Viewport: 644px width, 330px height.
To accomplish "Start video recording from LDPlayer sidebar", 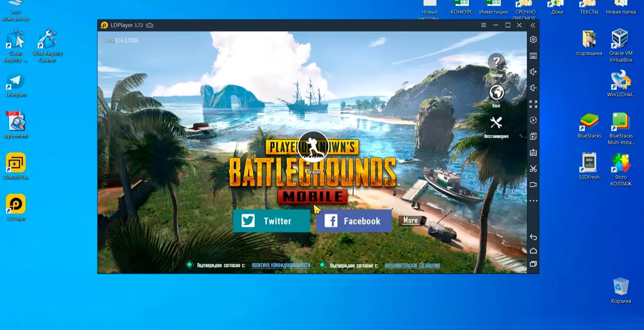I will 533,185.
